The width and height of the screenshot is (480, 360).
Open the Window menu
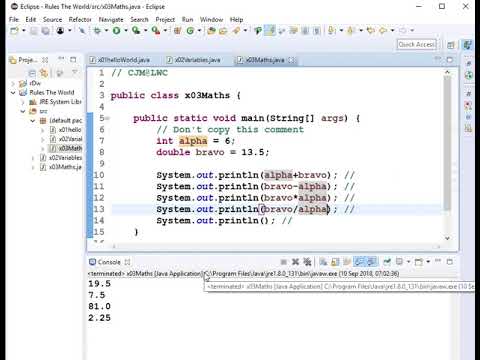click(211, 20)
